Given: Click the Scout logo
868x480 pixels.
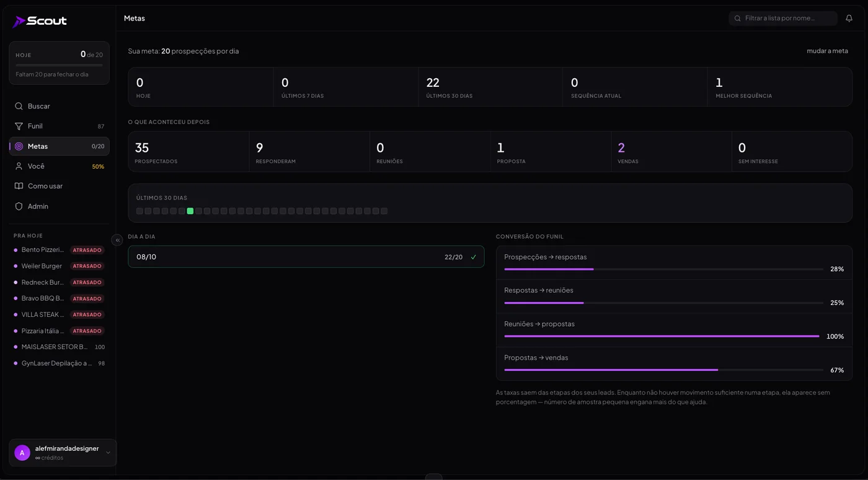Looking at the screenshot, I should [40, 21].
